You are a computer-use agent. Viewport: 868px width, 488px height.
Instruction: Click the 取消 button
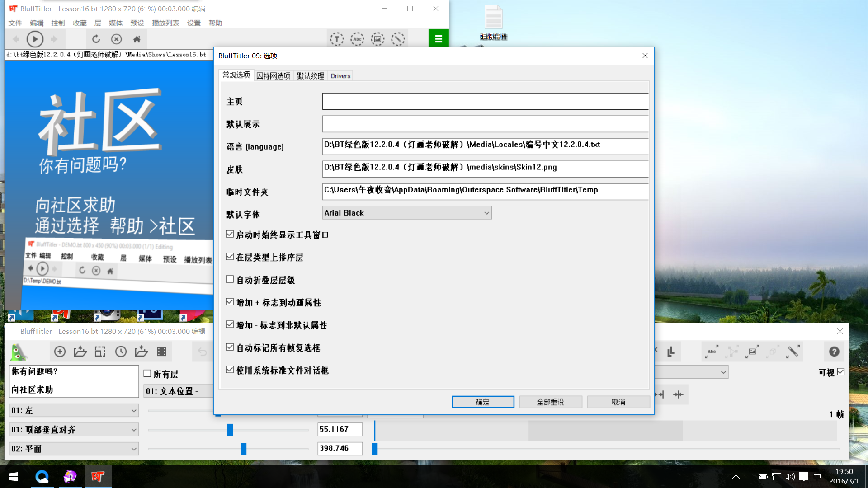coord(618,402)
